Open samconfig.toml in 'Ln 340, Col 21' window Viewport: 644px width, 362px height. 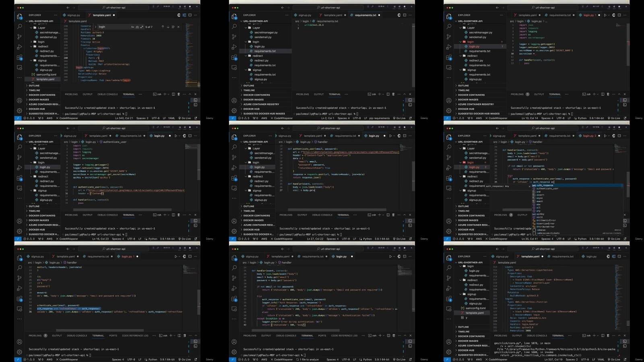(46, 74)
